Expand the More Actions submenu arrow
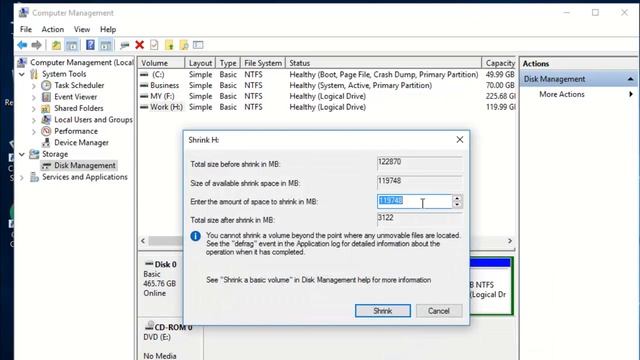 tap(631, 94)
